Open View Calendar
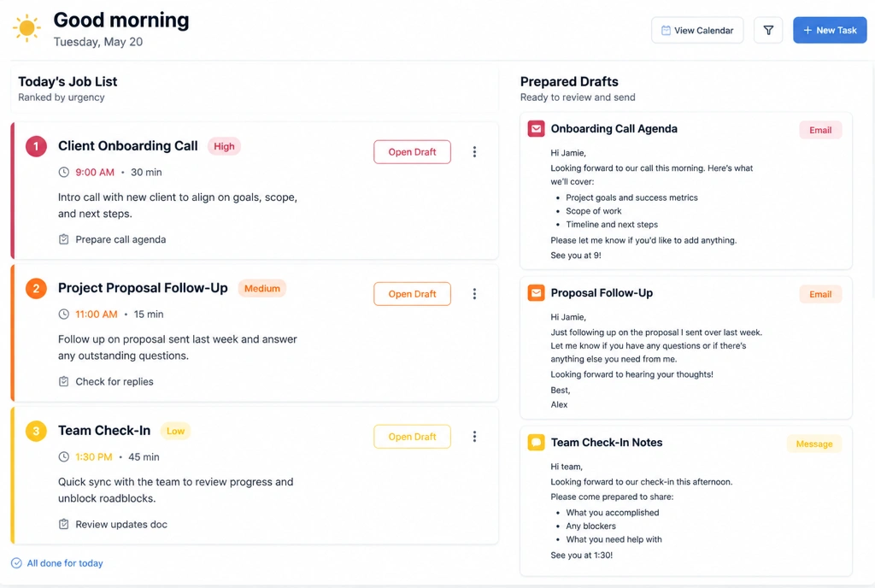 coord(697,30)
